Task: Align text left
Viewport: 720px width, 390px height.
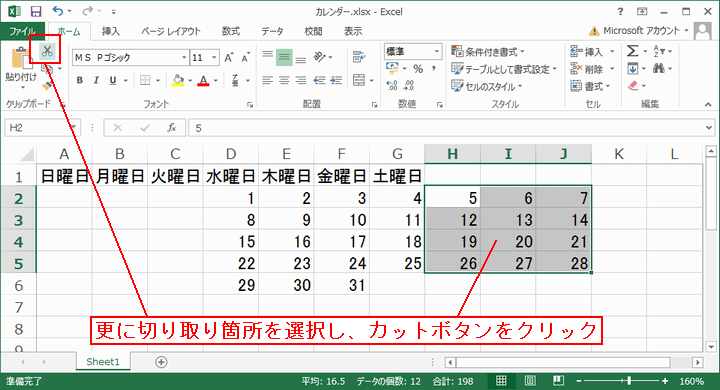Action: click(x=268, y=80)
